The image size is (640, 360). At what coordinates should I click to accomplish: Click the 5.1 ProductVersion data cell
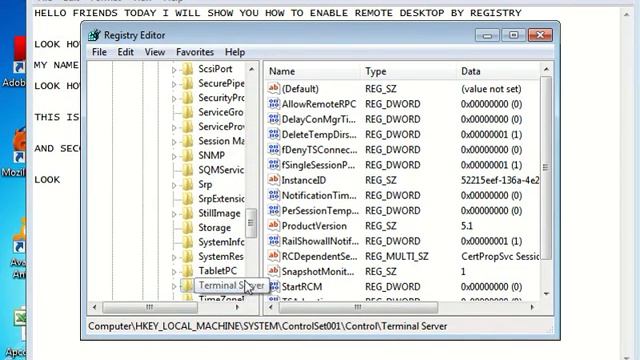pos(467,226)
